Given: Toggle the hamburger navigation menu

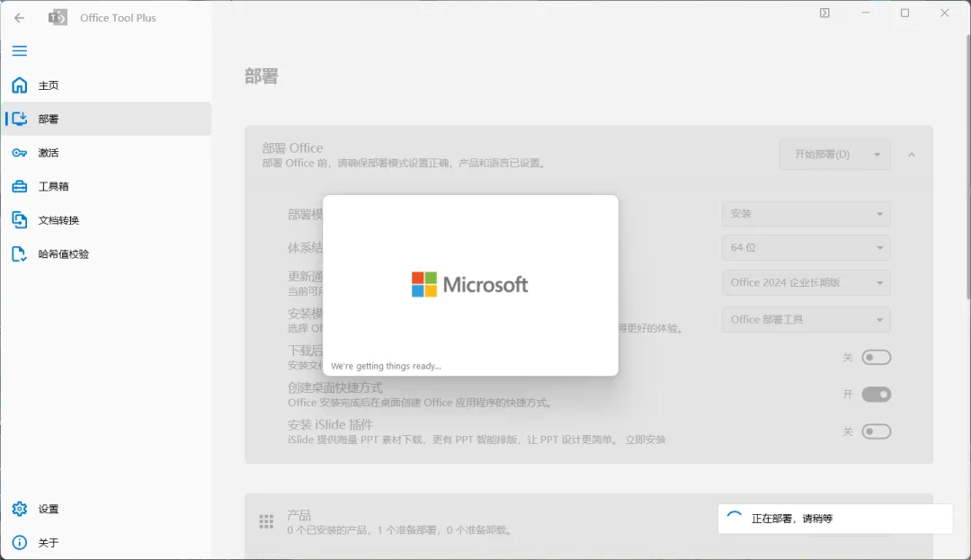Looking at the screenshot, I should point(20,50).
